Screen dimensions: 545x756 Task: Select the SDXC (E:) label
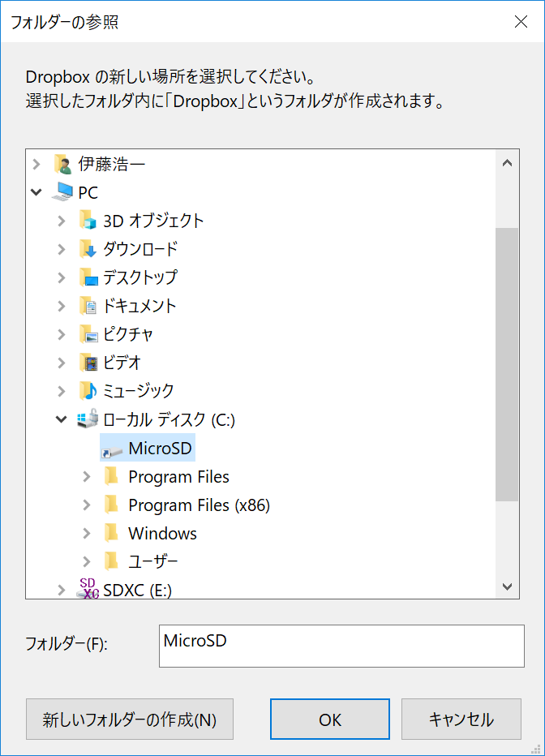point(137,591)
